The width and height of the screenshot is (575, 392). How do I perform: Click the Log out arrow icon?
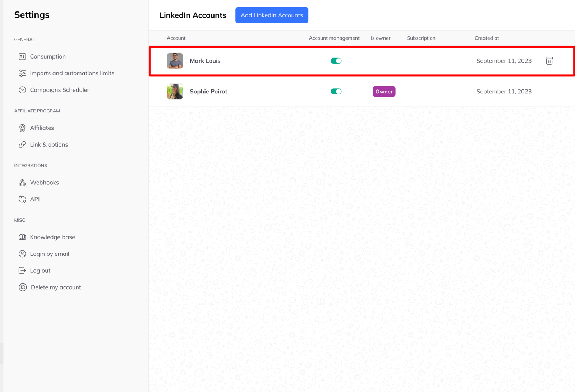[x=22, y=271]
